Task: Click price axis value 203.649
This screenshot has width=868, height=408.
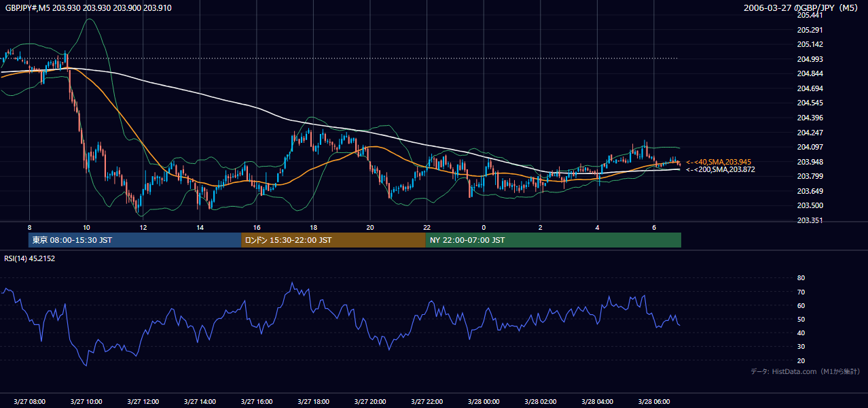Action: pyautogui.click(x=809, y=191)
